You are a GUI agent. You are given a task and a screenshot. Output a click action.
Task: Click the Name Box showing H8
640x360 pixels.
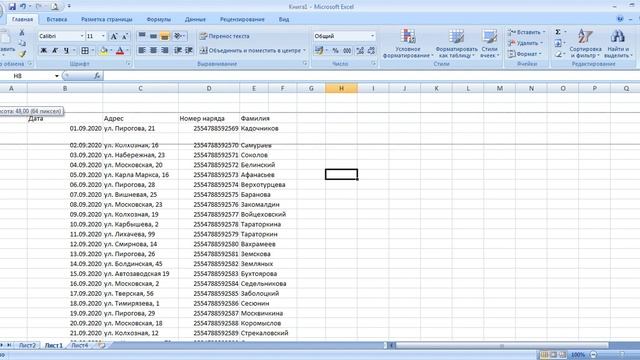(30, 76)
